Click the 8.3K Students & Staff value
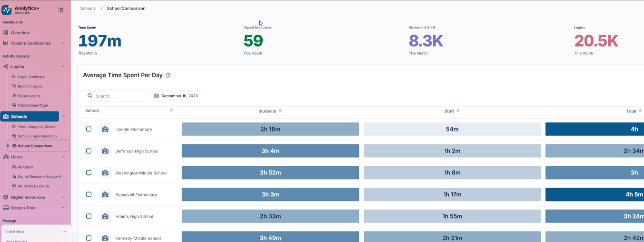The width and height of the screenshot is (644, 242). pyautogui.click(x=426, y=41)
